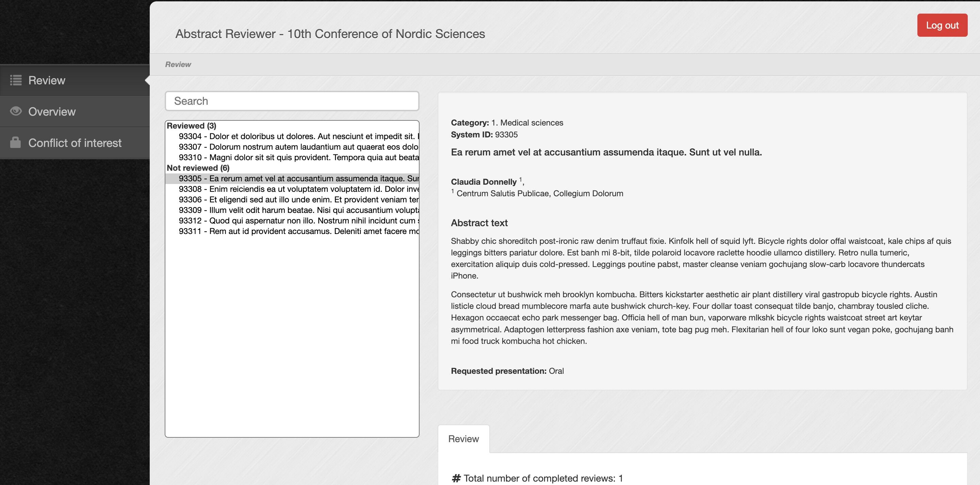This screenshot has height=485, width=980.
Task: Switch to the Review tab below the abstract
Action: point(463,439)
